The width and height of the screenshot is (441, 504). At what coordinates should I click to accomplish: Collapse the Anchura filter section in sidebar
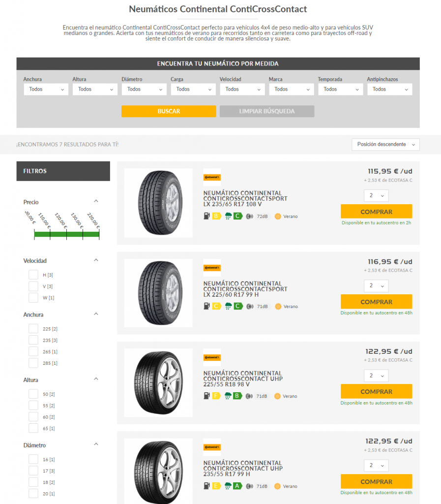[96, 314]
